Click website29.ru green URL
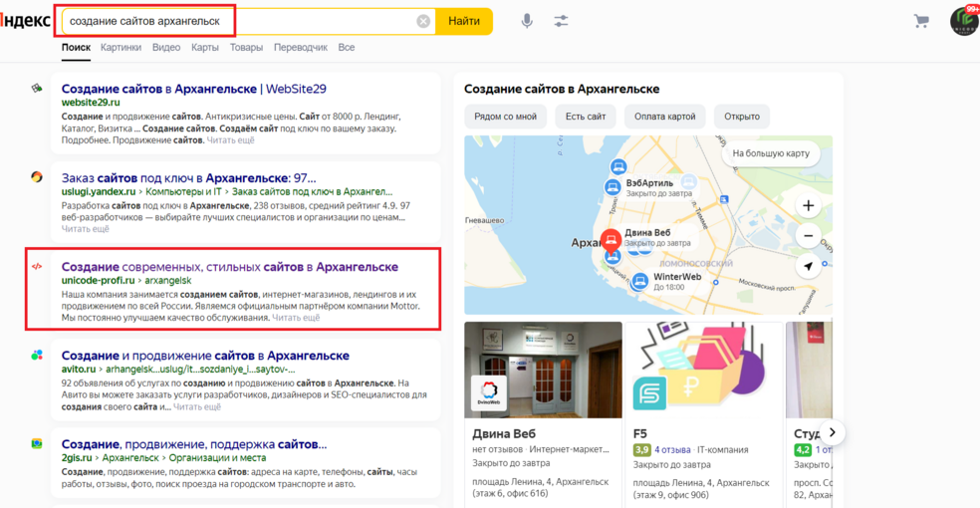The width and height of the screenshot is (980, 508). [x=91, y=102]
